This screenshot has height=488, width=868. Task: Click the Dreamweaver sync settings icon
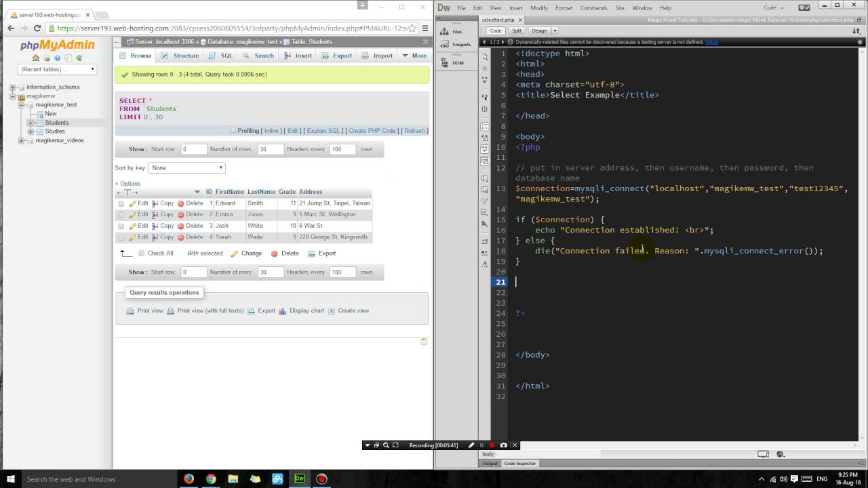804,7
